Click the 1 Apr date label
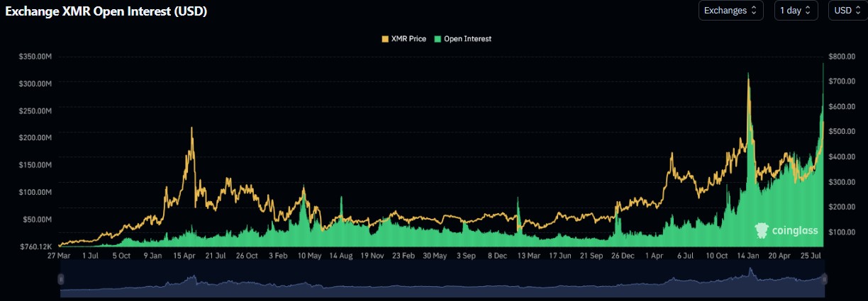868x301 pixels. 653,256
